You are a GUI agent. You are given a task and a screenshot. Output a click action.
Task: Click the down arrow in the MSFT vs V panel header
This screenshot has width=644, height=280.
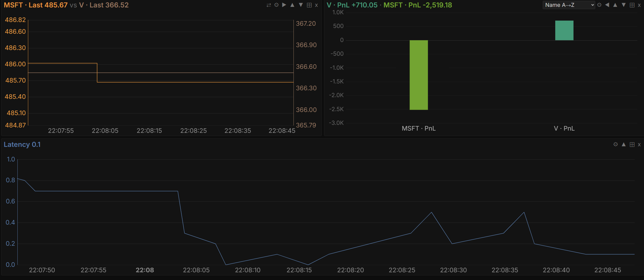click(301, 5)
